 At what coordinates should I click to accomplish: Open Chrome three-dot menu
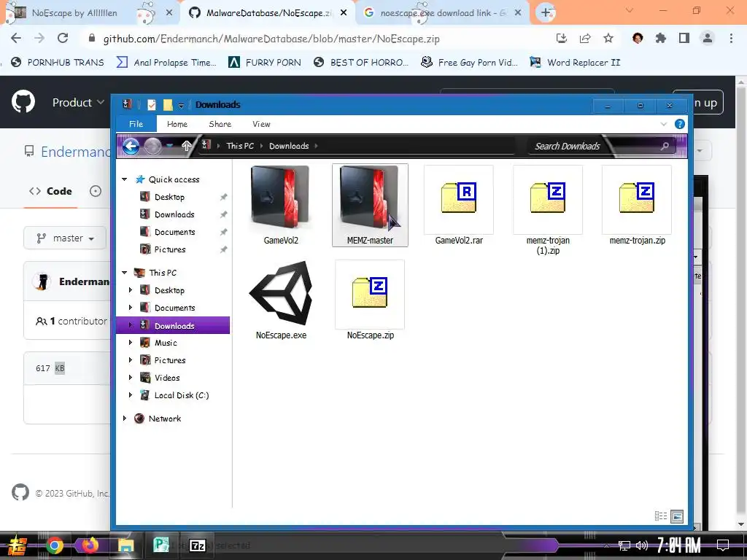point(731,38)
